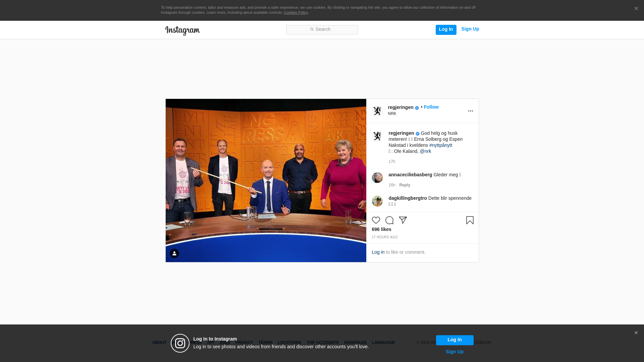Follow the regjeringen account
Image resolution: width=644 pixels, height=362 pixels.
431,107
